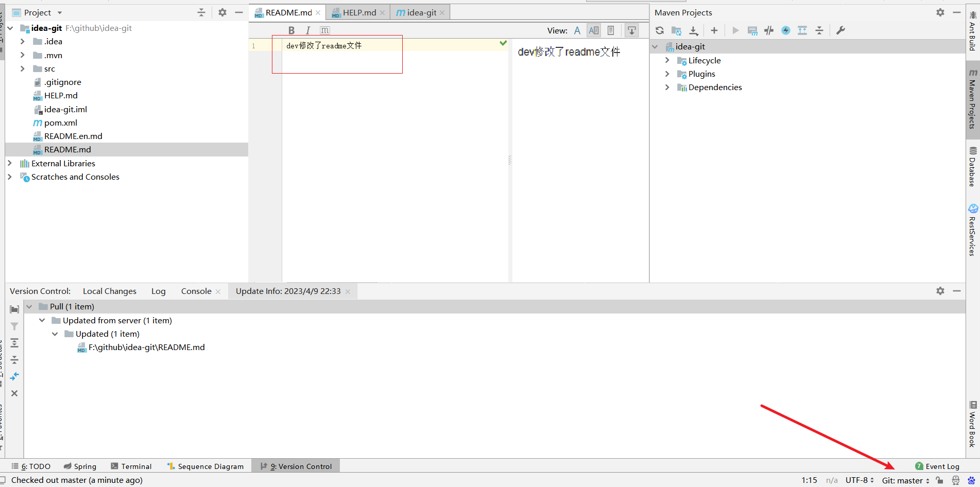
Task: Open Sequence Diagram tool window
Action: pyautogui.click(x=205, y=466)
